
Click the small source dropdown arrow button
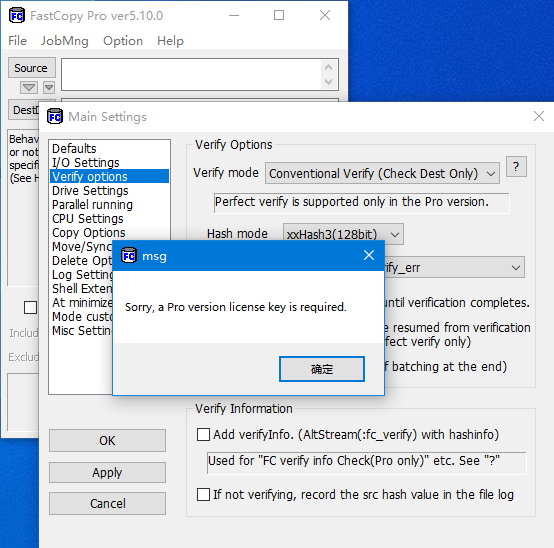tap(49, 87)
